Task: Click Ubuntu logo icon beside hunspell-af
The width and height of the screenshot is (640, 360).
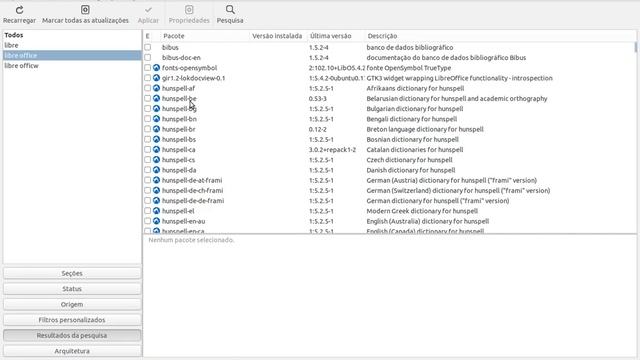Action: [x=156, y=88]
